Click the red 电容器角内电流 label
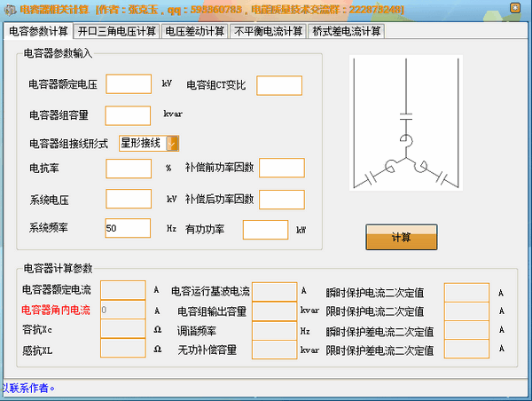Screen dimensions: 532x401 [x=56, y=310]
